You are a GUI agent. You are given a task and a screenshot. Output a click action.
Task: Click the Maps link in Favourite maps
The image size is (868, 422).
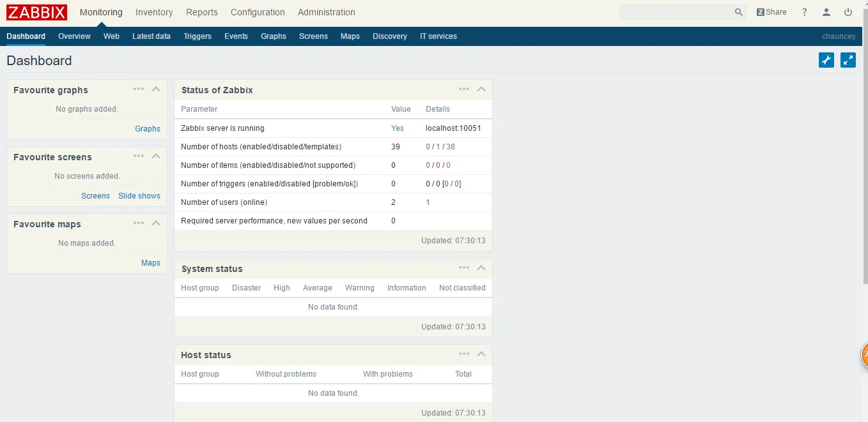click(151, 262)
